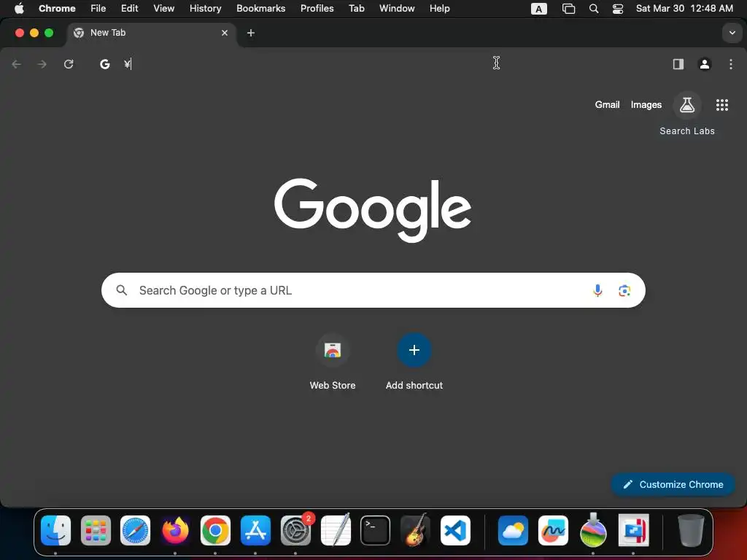
Task: Open App Store from the Dock
Action: point(255,531)
